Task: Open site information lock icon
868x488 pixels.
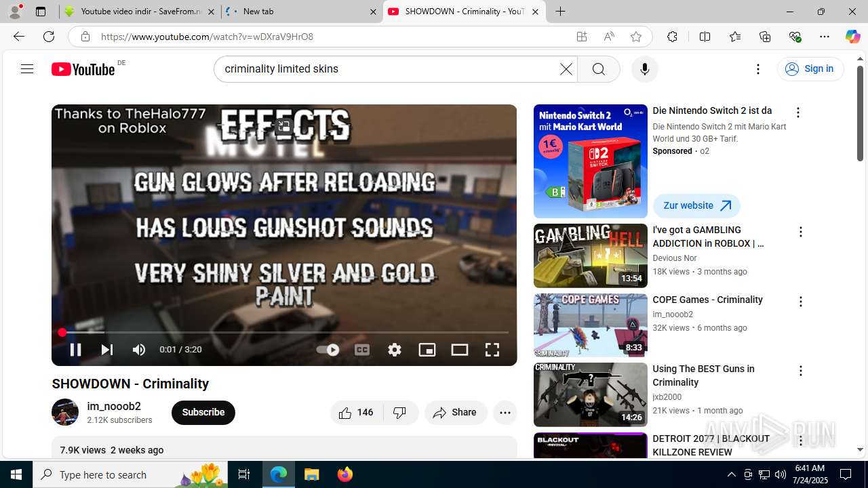Action: pyautogui.click(x=85, y=37)
